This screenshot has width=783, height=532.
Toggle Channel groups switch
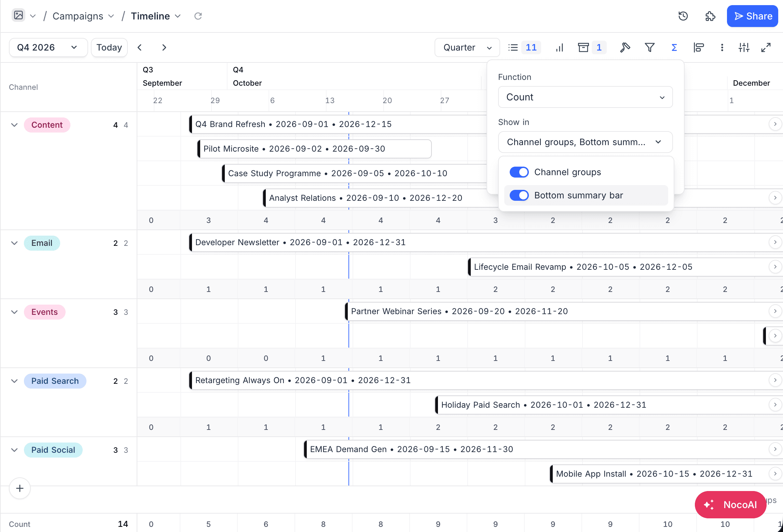(519, 172)
